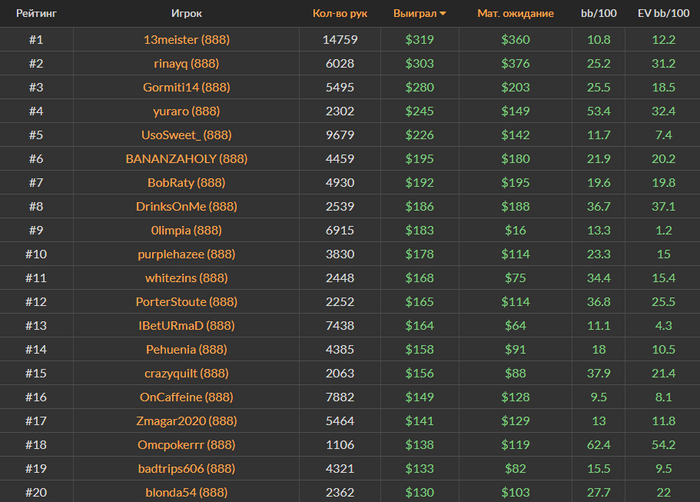Select hands count 1106
This screenshot has width=700, height=502.
coord(340,444)
